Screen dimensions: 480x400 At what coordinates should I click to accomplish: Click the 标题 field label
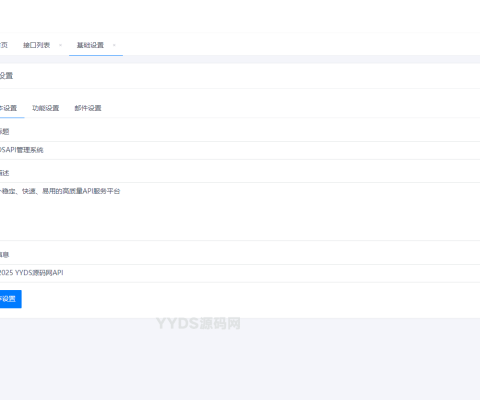4,132
